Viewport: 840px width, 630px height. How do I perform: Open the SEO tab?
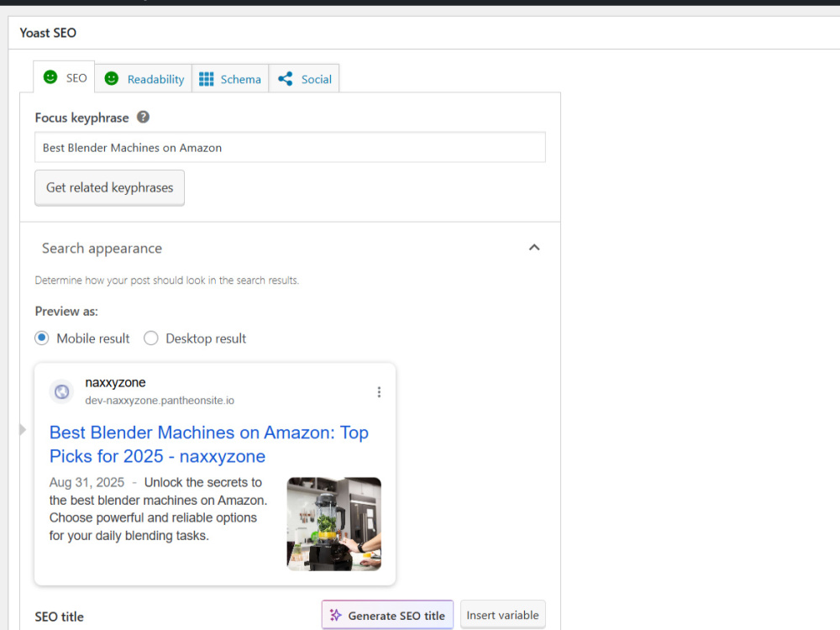point(65,77)
